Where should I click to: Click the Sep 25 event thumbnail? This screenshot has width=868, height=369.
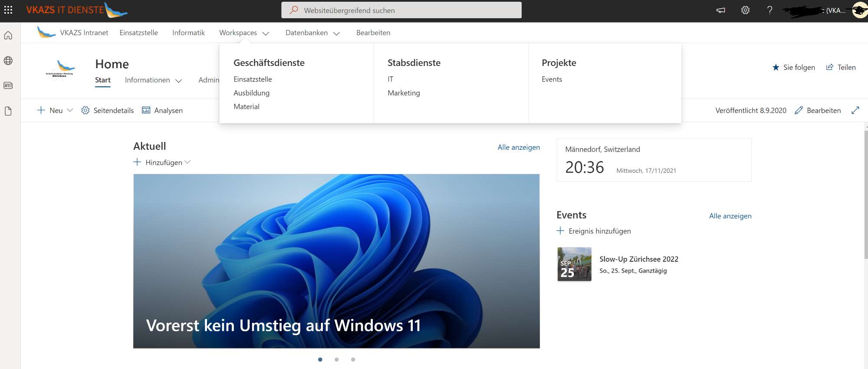pyautogui.click(x=574, y=264)
